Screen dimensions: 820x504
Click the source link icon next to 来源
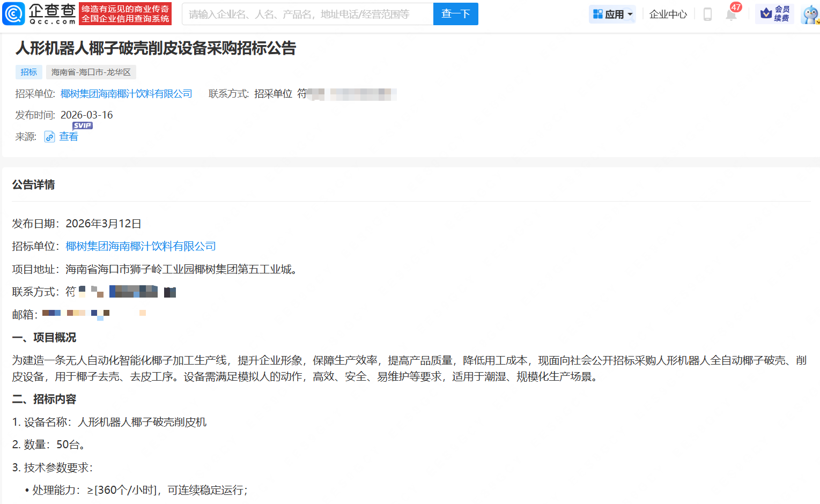click(x=49, y=137)
